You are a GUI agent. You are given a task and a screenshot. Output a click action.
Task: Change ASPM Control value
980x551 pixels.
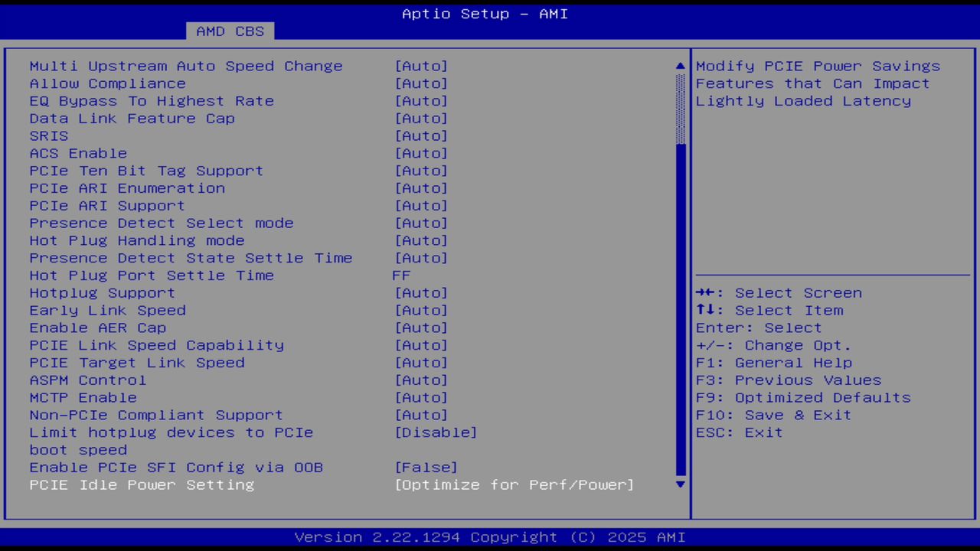[x=421, y=380]
